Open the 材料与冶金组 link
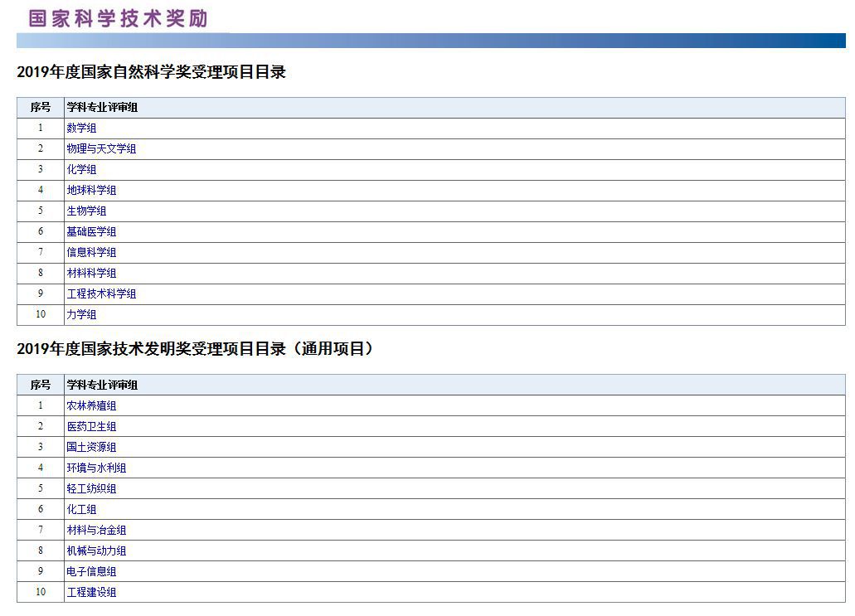This screenshot has height=616, width=855. pyautogui.click(x=99, y=531)
